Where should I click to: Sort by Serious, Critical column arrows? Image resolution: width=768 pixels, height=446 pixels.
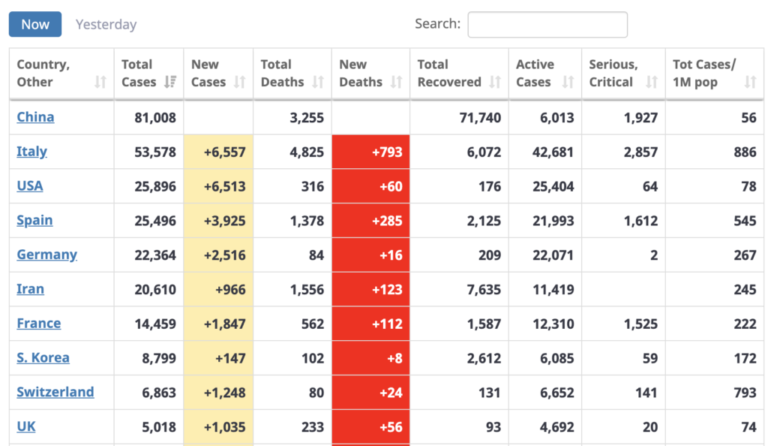pyautogui.click(x=651, y=82)
